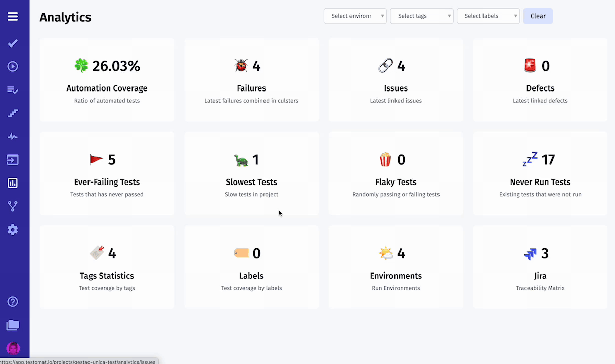Open Imports arrow icon in sidebar
The width and height of the screenshot is (615, 364).
click(x=13, y=160)
